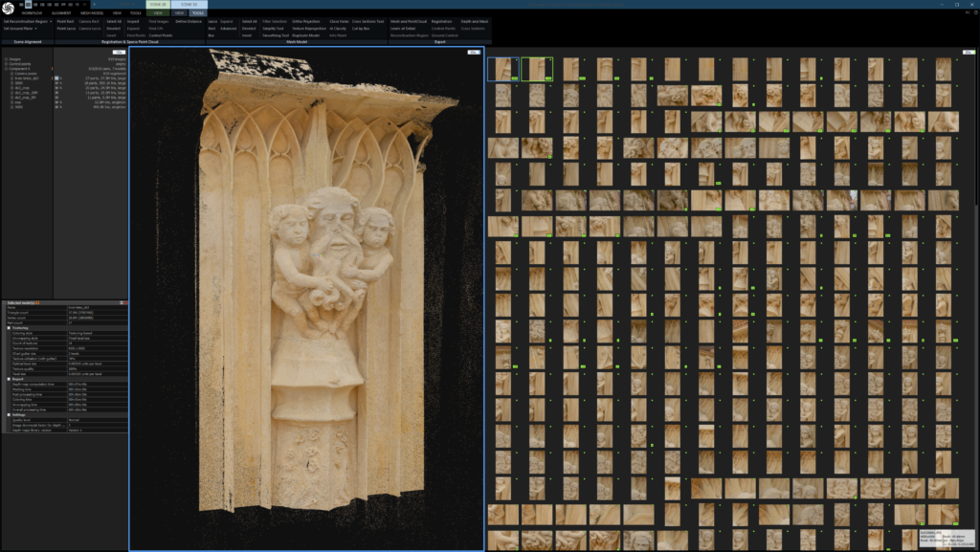Toggle visibility eye for ds3_msp_10M model

click(56, 93)
